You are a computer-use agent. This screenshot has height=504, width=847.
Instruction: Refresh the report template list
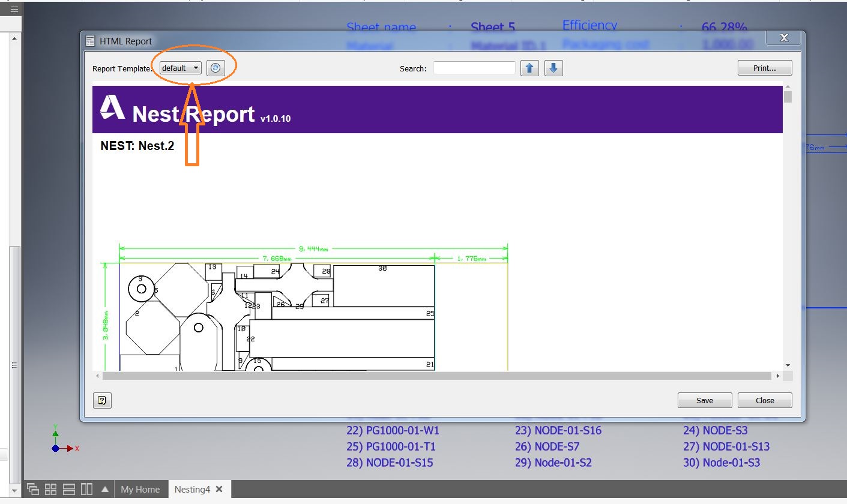(216, 68)
